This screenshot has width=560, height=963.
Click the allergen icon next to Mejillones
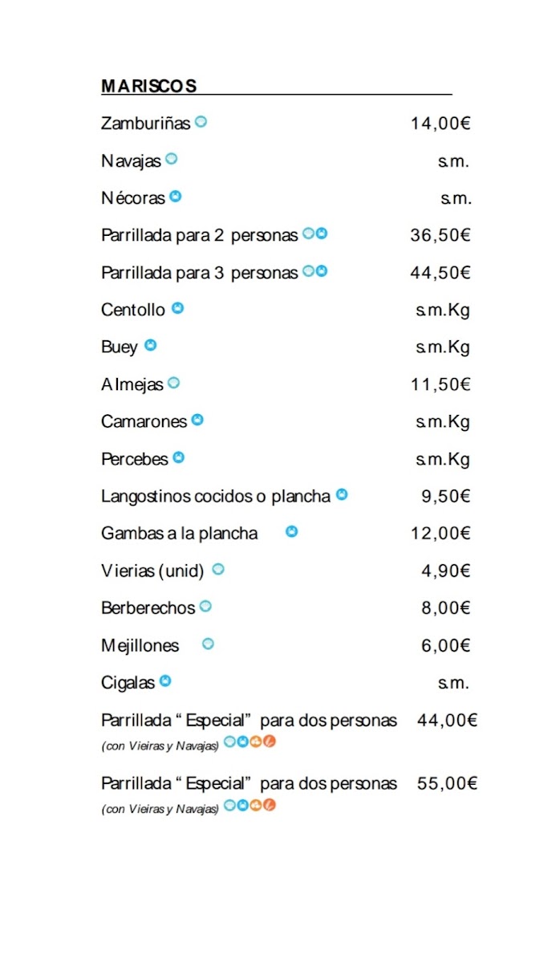click(x=208, y=644)
